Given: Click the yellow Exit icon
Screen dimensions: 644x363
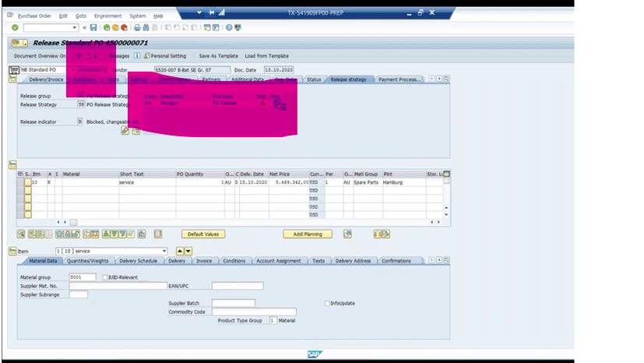Looking at the screenshot, I should tap(115, 27).
